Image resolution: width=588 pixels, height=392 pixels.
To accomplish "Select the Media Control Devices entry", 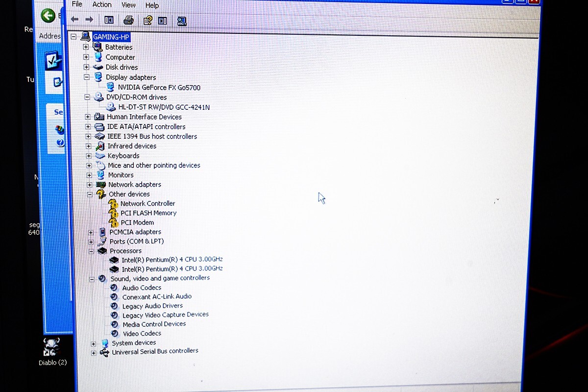I will pos(154,324).
